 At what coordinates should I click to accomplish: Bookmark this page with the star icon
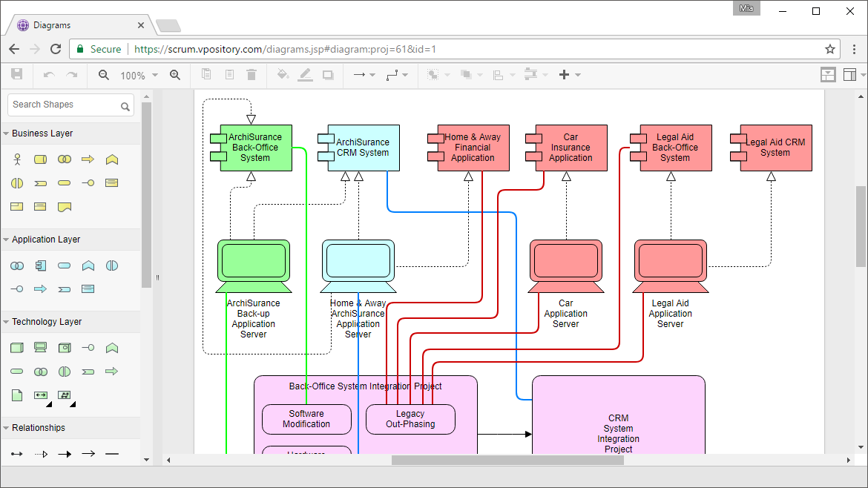pos(830,49)
